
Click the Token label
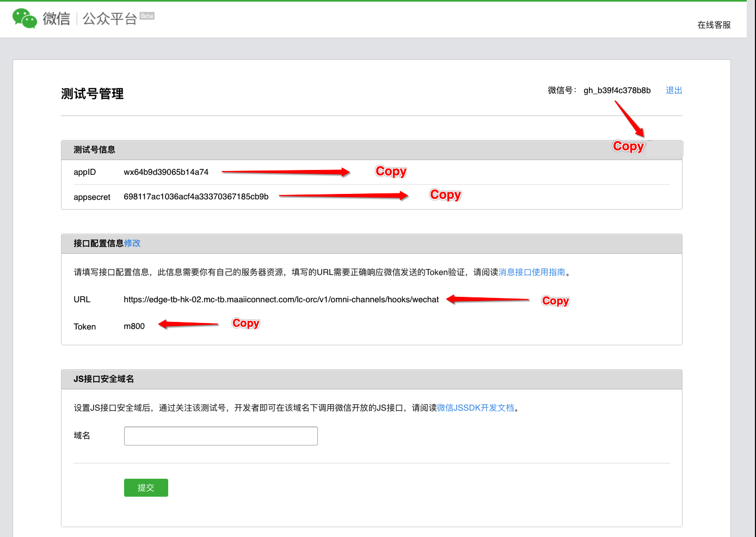[85, 327]
